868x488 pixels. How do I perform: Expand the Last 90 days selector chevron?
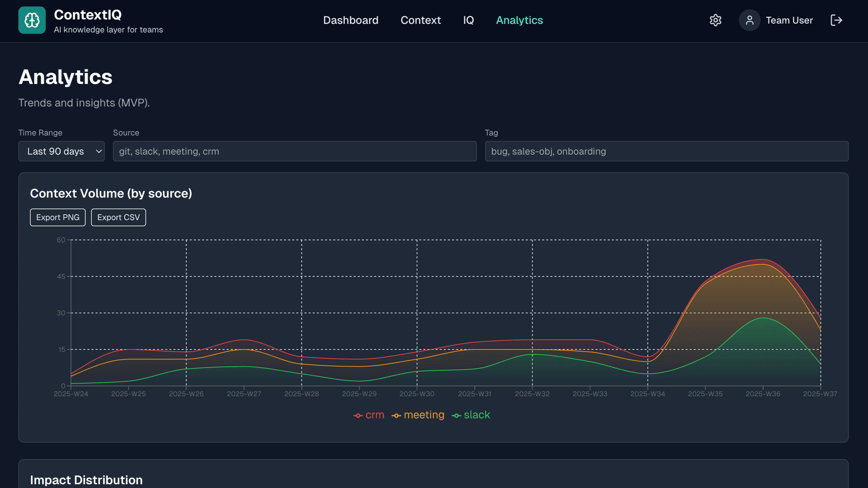coord(98,151)
